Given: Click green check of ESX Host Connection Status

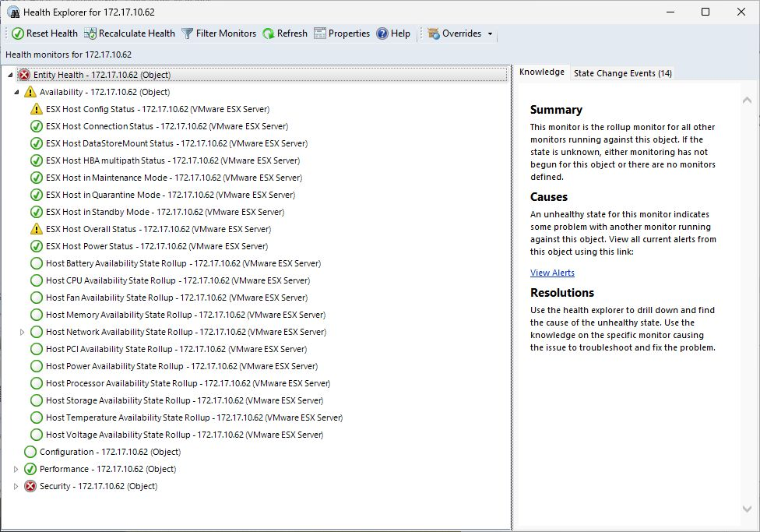Looking at the screenshot, I should (37, 126).
